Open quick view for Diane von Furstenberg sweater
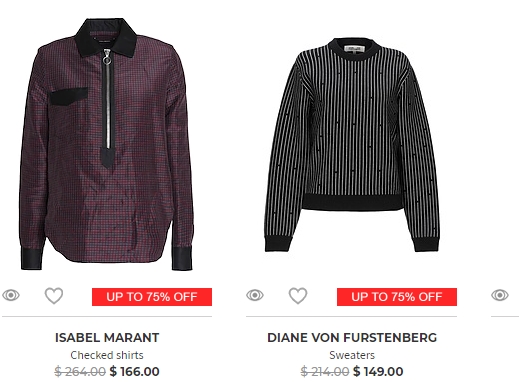 point(255,295)
